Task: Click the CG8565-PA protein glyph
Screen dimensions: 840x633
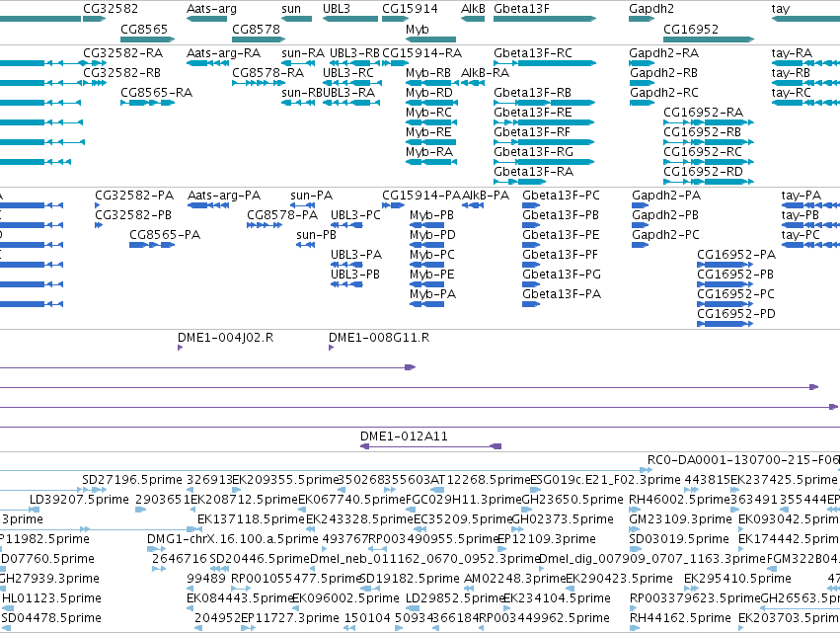Action: pyautogui.click(x=152, y=245)
